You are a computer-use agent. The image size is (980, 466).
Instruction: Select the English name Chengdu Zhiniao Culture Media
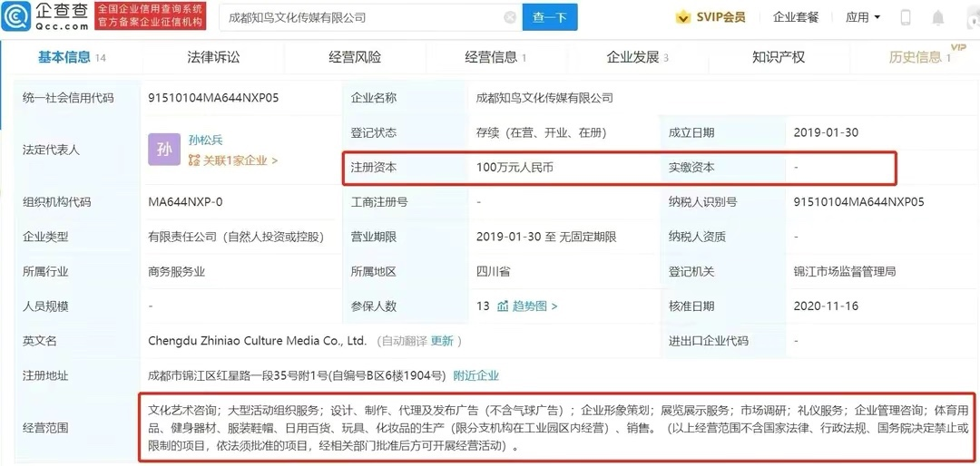tap(258, 341)
